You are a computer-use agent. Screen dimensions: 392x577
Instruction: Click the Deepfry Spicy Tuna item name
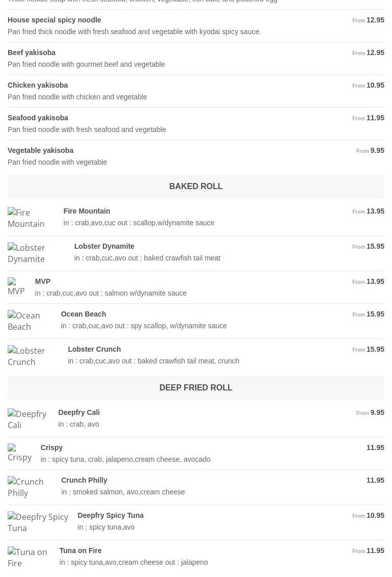point(110,515)
